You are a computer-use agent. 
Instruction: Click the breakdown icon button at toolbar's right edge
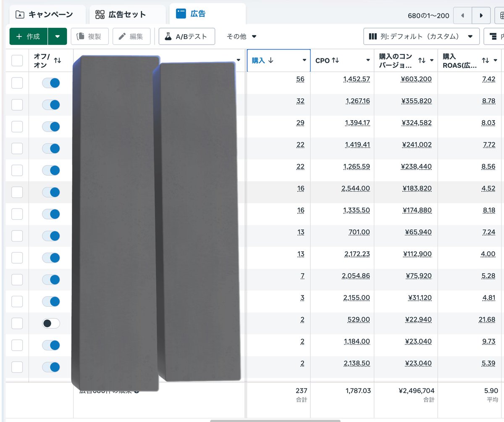coord(494,36)
